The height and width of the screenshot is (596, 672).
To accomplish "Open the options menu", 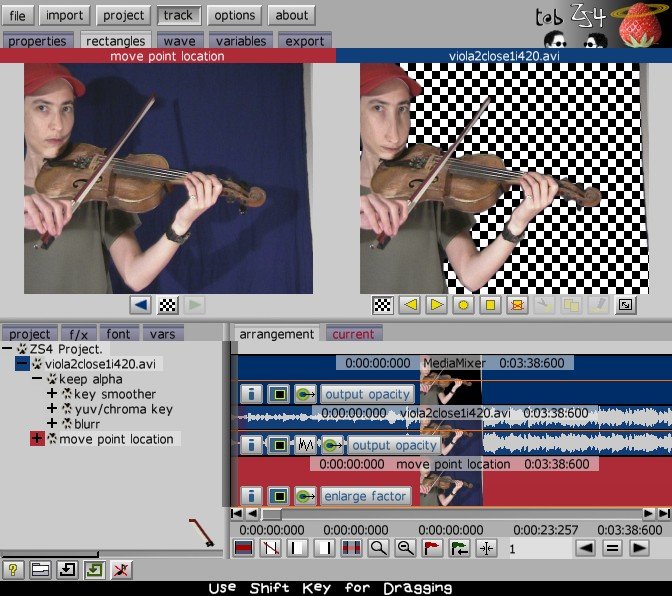I will pos(235,15).
